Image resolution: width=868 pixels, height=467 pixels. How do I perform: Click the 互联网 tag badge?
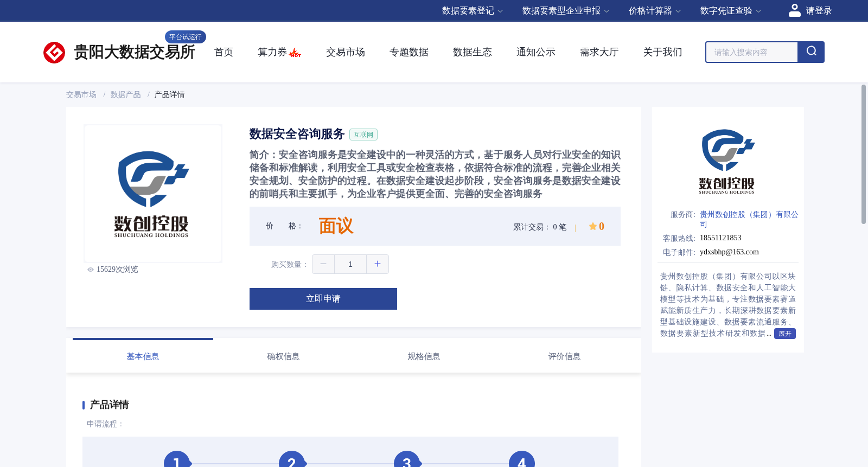(363, 135)
